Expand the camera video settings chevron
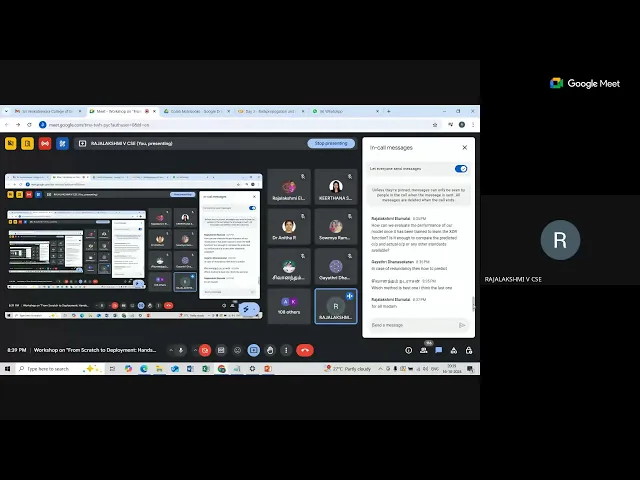 tap(195, 350)
